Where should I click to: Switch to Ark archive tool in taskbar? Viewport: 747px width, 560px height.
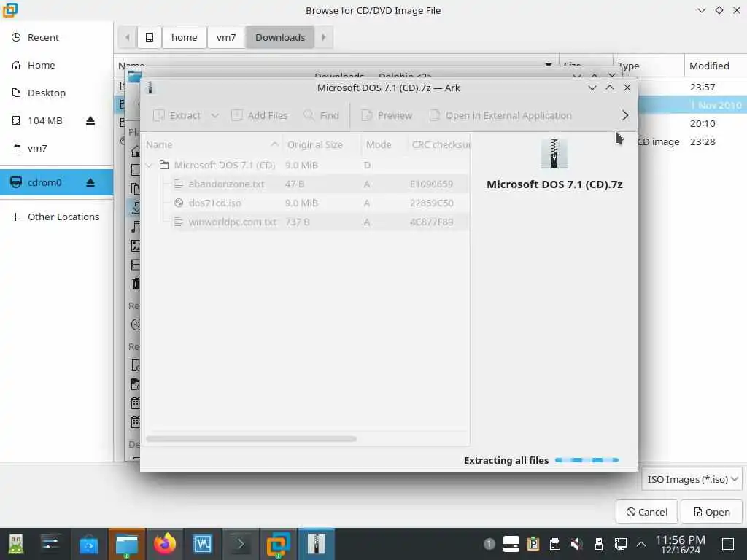[x=317, y=544]
